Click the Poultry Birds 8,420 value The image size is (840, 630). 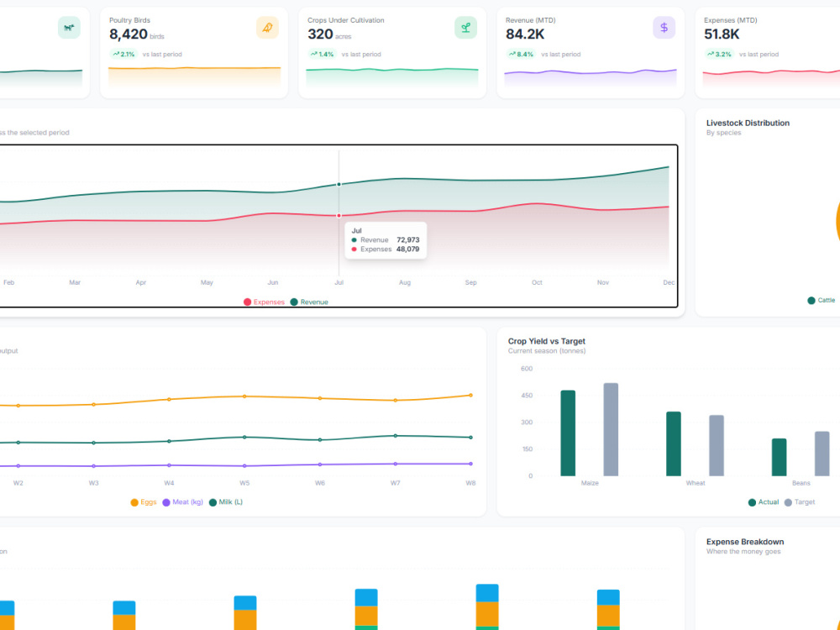pos(129,34)
